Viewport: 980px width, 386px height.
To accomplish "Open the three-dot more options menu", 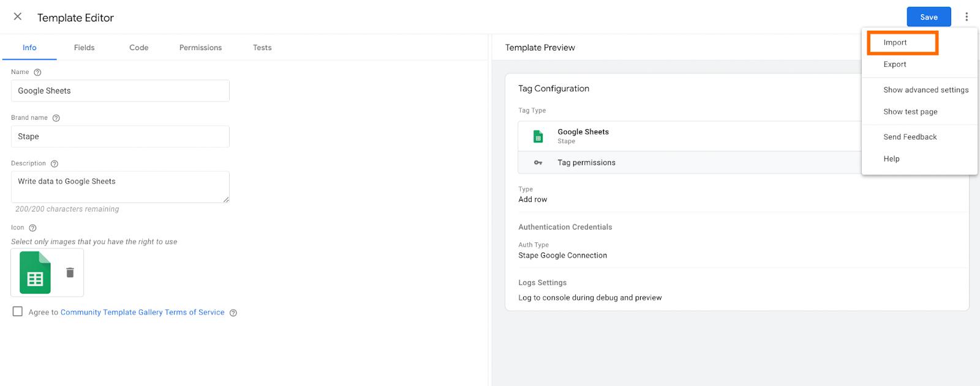I will click(967, 17).
